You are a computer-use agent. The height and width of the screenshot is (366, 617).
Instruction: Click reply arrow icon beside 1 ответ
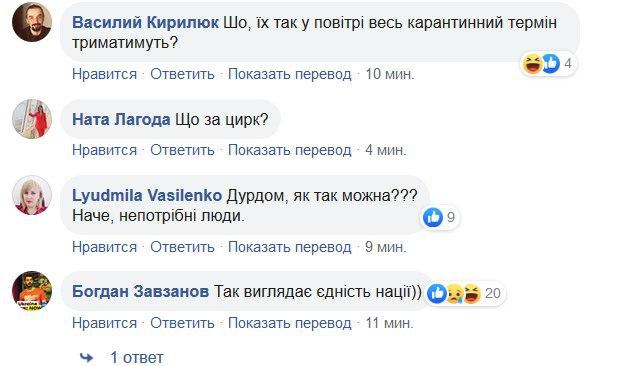[87, 357]
